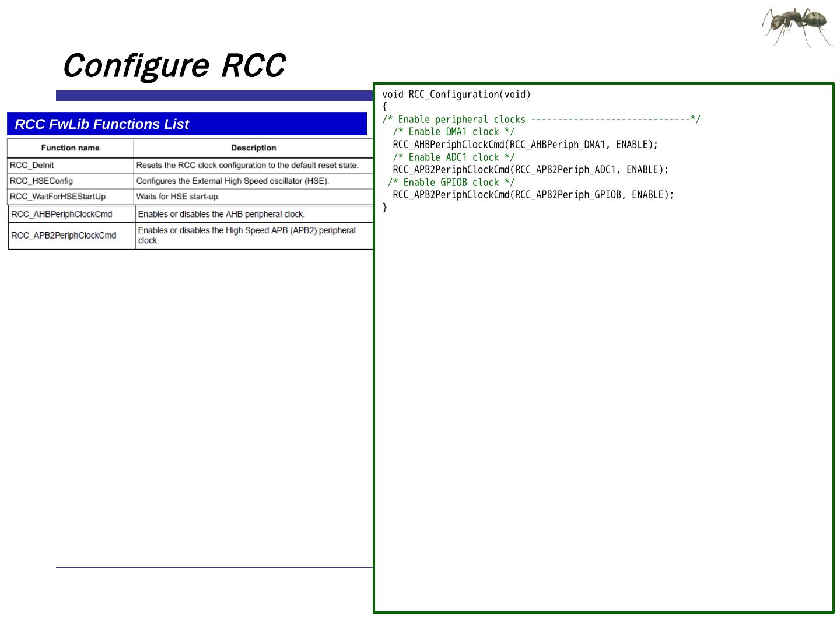Select the RCC_HSEConfig table cell
Viewport: 840px width, 630px height.
tap(70, 181)
